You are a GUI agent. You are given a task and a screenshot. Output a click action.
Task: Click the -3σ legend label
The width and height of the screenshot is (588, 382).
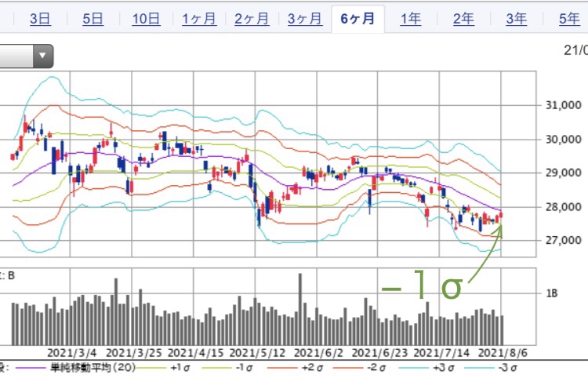point(503,367)
